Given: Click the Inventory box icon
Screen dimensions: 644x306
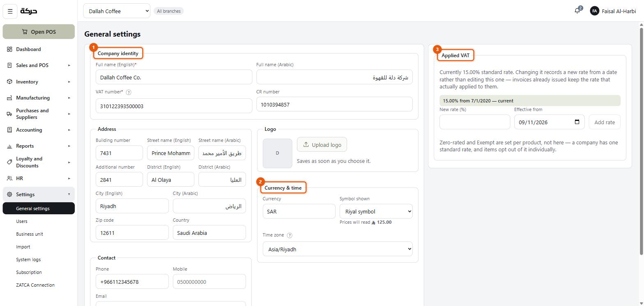Looking at the screenshot, I should [9, 82].
